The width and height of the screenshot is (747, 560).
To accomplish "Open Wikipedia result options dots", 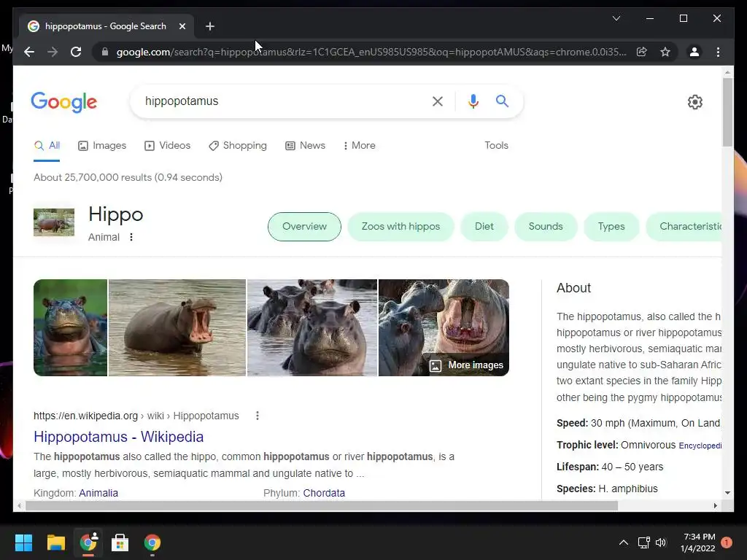I will pos(258,416).
